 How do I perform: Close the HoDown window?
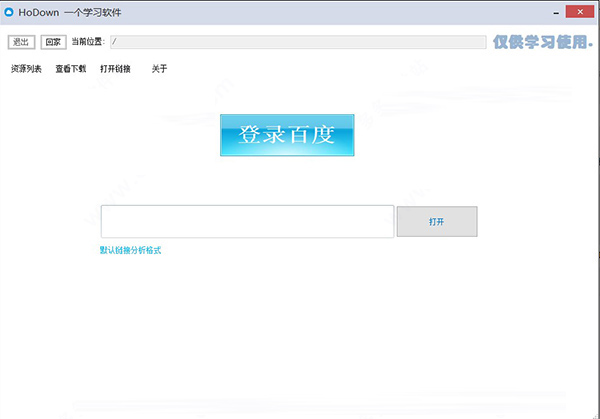click(580, 12)
